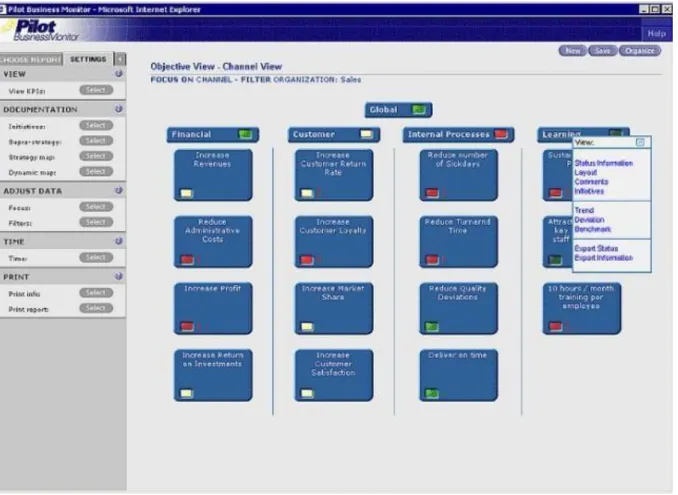Click Select next to Focus
This screenshot has width=678, height=495.
96,207
